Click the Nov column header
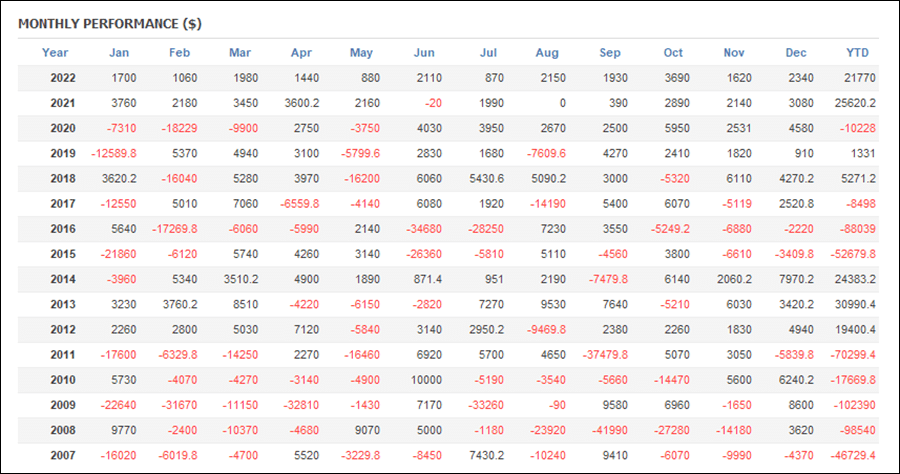This screenshot has height=474, width=900. (x=734, y=53)
